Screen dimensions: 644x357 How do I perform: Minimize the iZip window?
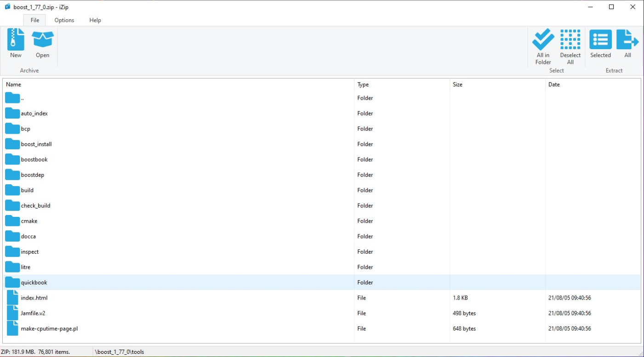pos(590,7)
